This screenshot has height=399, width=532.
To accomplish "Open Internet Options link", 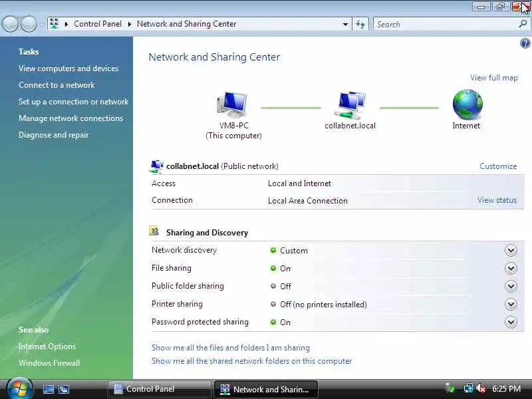I will pos(47,346).
